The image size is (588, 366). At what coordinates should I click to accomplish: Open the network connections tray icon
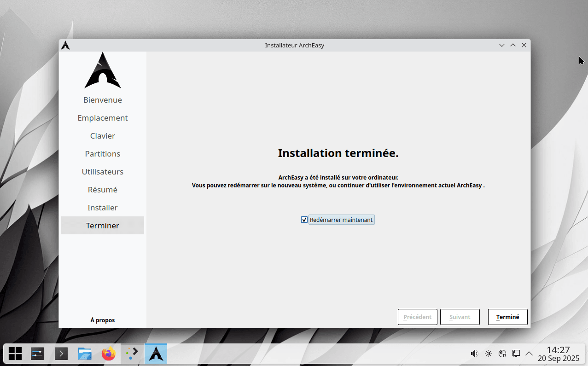click(x=516, y=354)
